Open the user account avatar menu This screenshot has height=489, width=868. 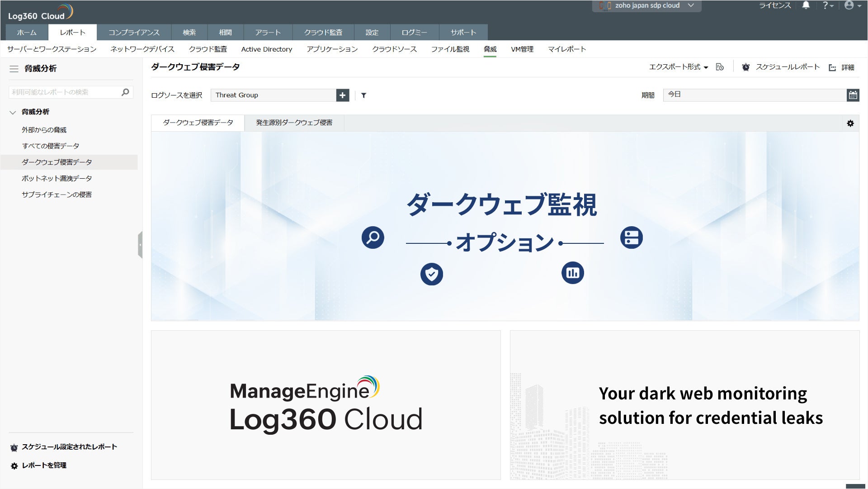tap(852, 5)
